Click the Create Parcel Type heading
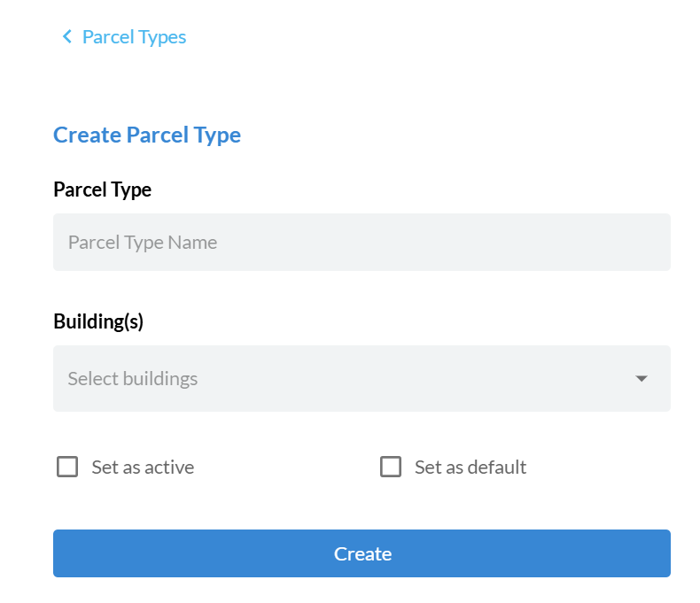 [x=147, y=135]
